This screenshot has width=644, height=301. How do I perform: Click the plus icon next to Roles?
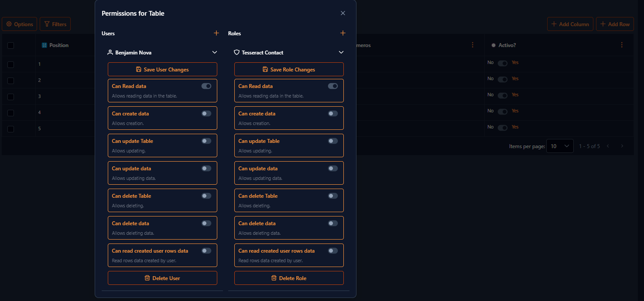tap(343, 33)
